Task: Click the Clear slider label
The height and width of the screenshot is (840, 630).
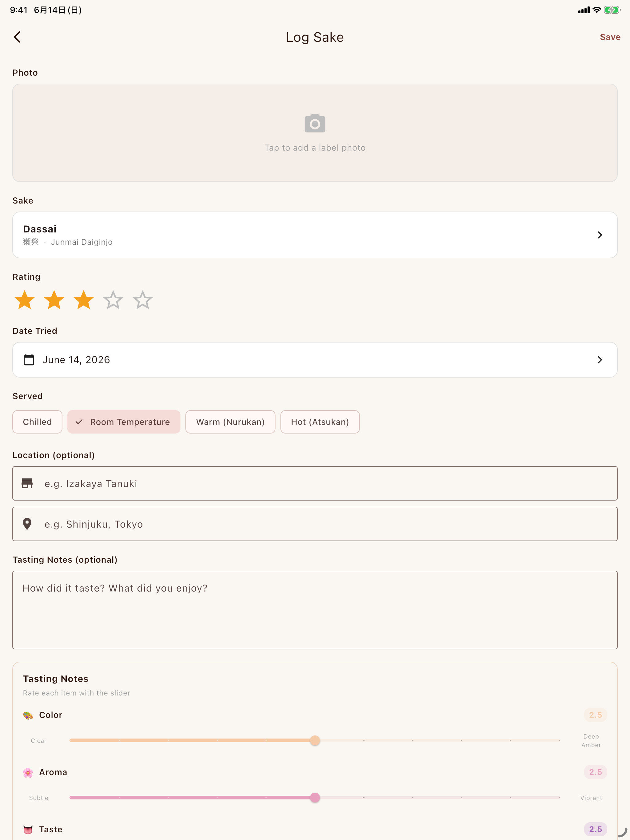Action: [39, 740]
